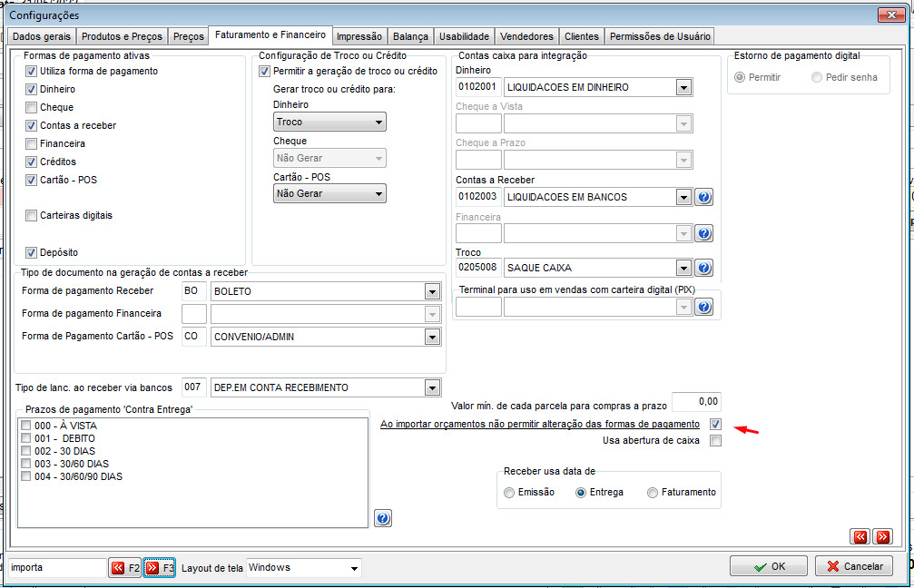Select the Faturamento radio option
Screen dimensions: 914x588
coord(653,493)
